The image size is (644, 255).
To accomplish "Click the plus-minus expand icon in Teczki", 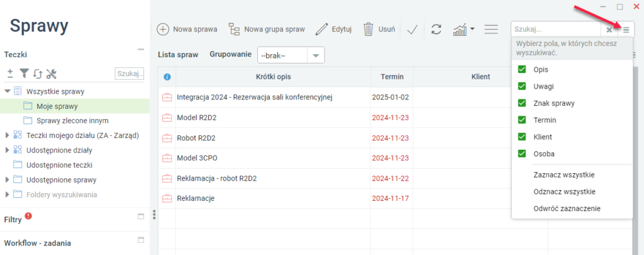I will pyautogui.click(x=10, y=74).
